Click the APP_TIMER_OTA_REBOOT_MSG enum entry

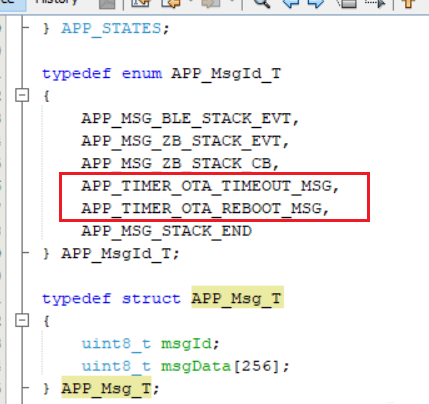tap(205, 209)
